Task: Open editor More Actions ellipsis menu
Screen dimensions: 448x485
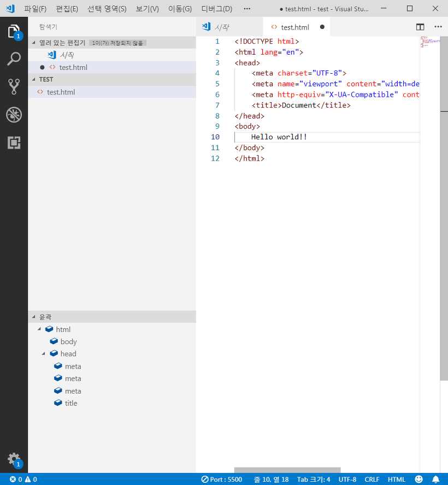Action: (x=438, y=27)
